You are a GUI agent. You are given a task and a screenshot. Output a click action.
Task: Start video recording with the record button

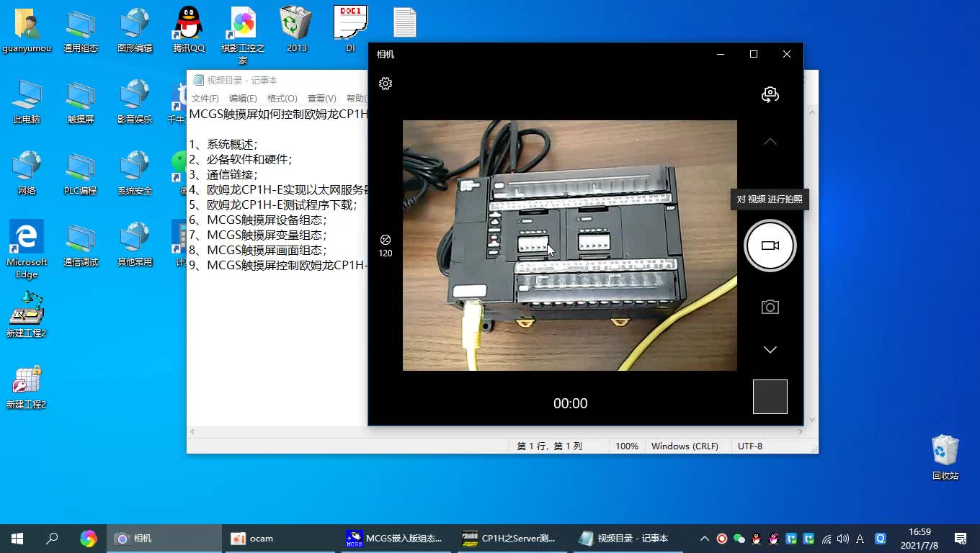tap(770, 246)
